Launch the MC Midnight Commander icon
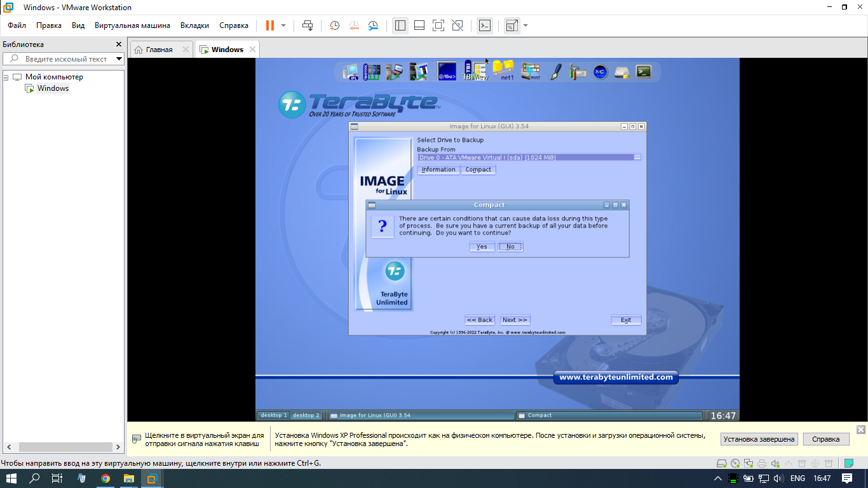 [x=600, y=72]
